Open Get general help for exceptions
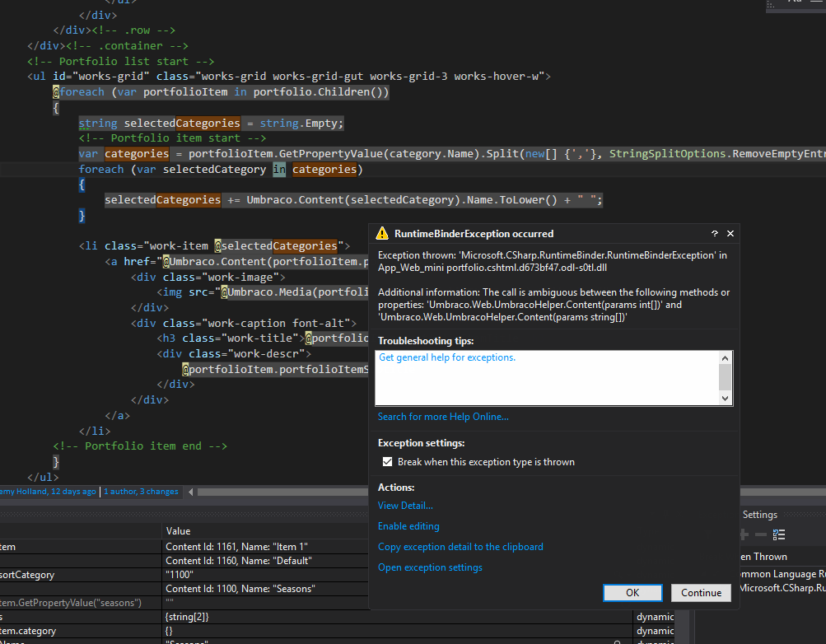This screenshot has width=826, height=644. pos(447,357)
